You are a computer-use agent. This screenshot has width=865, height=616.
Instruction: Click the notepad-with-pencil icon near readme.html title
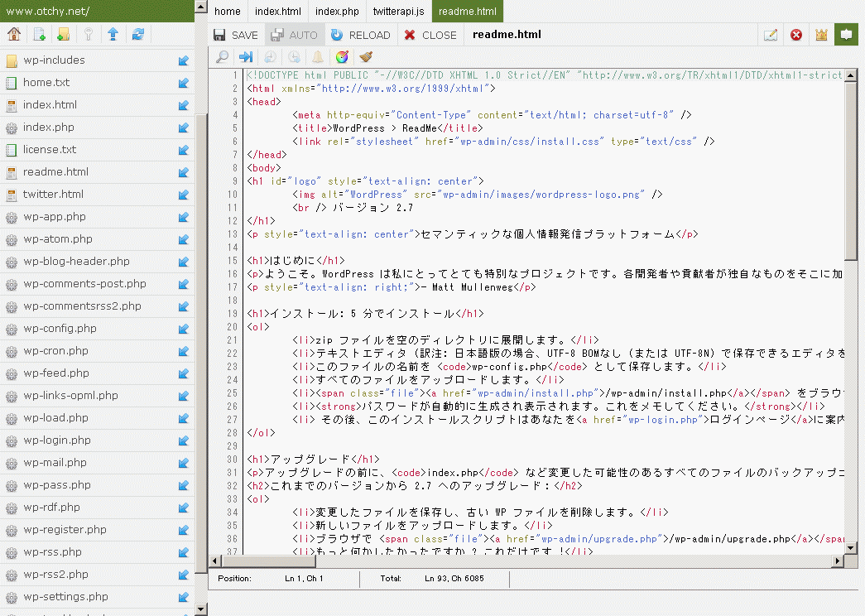pyautogui.click(x=771, y=35)
